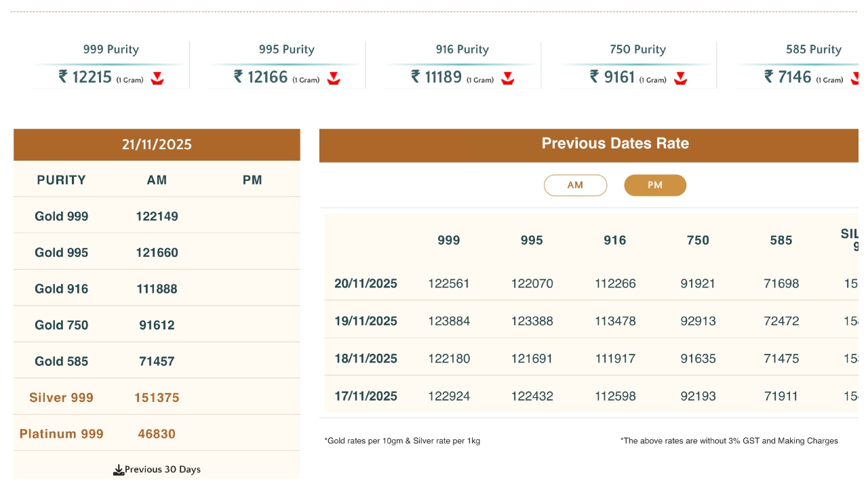Viewport: 868px width, 488px height.
Task: Switch previous rates to AM
Action: (575, 185)
